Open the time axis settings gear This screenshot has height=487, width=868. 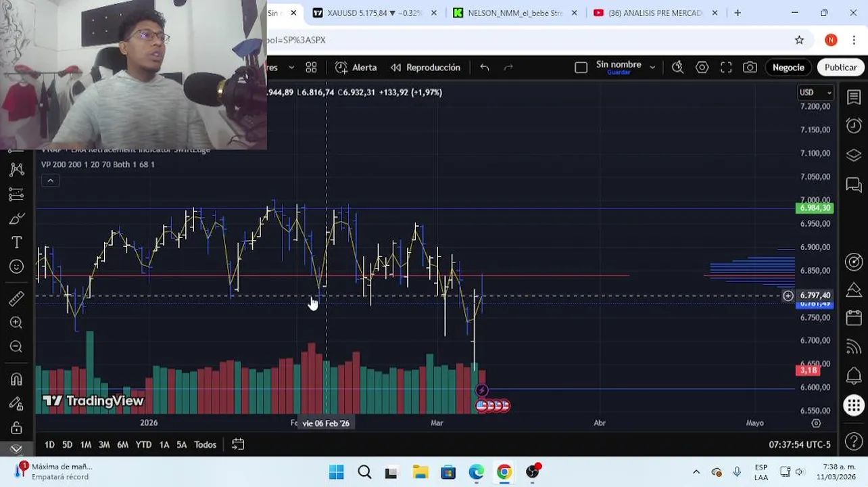tap(816, 423)
